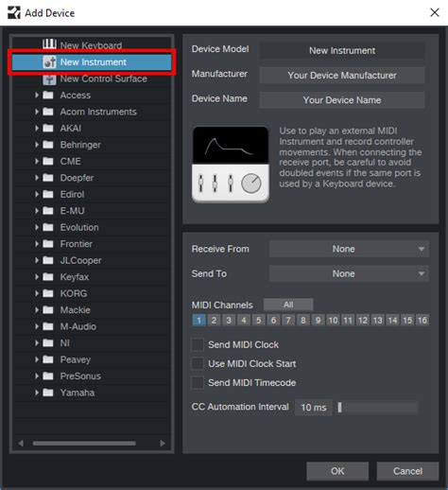
Task: Select the Frontier manufacturer entry
Action: (x=92, y=244)
